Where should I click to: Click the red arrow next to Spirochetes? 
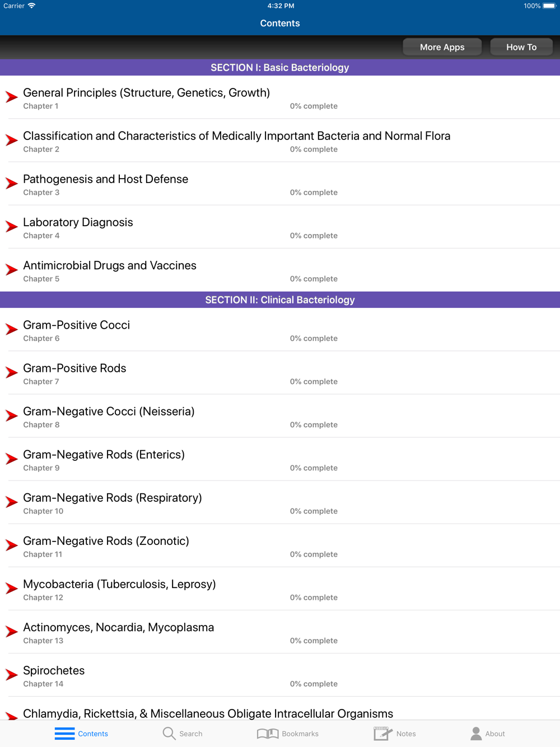12,675
